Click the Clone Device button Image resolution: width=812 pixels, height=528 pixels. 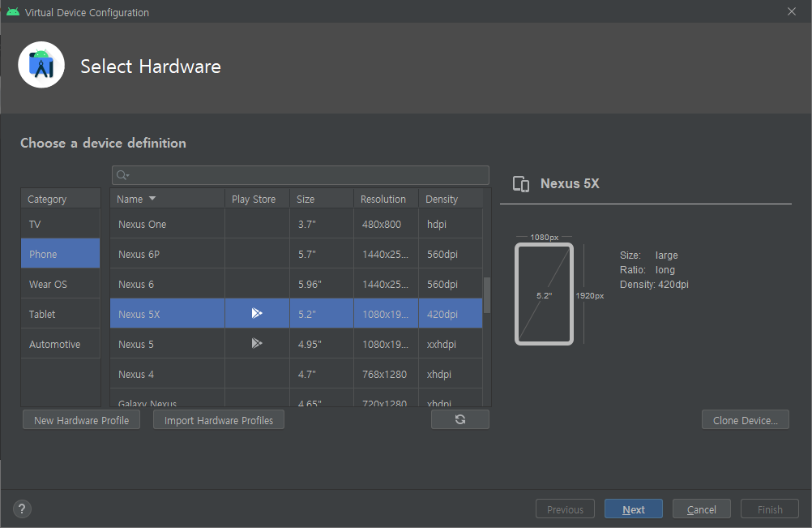point(746,419)
